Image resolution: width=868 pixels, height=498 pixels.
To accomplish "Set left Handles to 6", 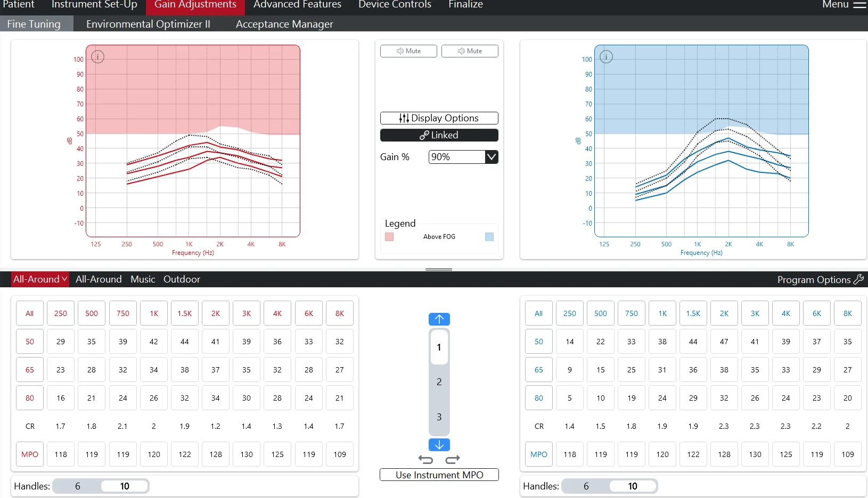I will tap(78, 486).
